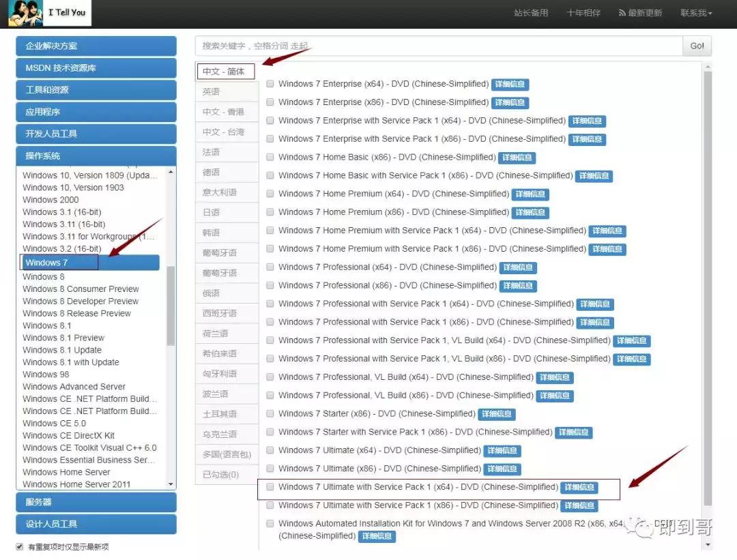Open the 已勾选(0) tab
Screen dimensions: 737x560
pyautogui.click(x=227, y=475)
